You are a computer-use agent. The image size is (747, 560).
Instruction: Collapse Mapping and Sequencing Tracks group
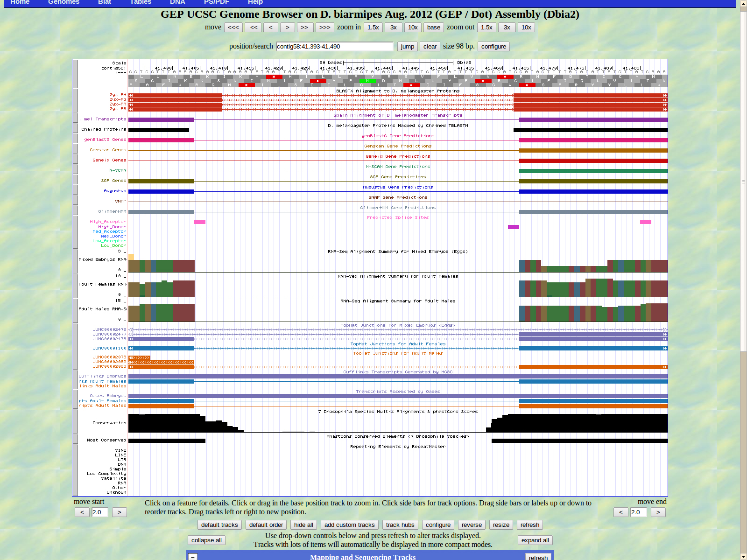coord(193,557)
